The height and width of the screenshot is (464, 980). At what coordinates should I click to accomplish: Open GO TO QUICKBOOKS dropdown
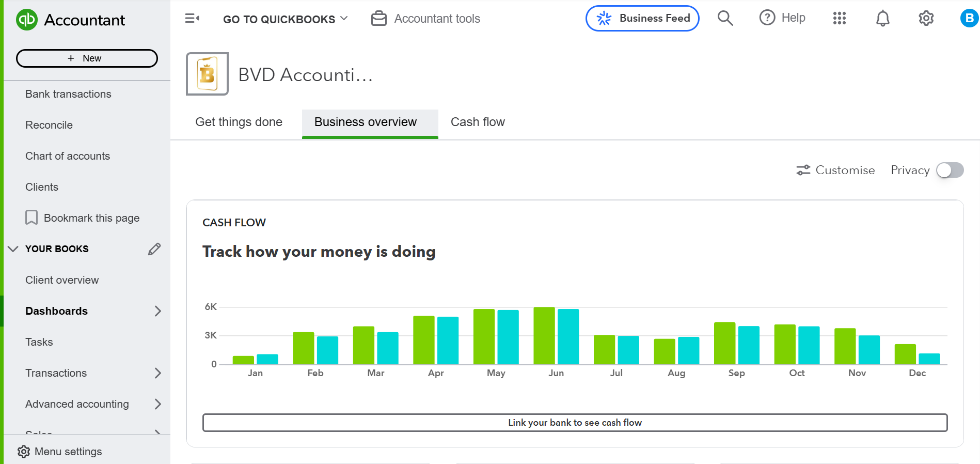pyautogui.click(x=286, y=19)
